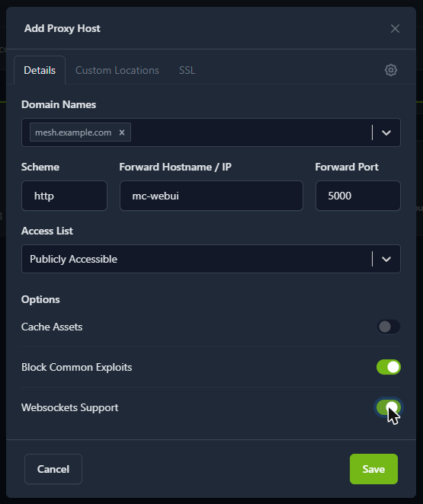Expand the Domain Names dropdown arrow

(386, 132)
